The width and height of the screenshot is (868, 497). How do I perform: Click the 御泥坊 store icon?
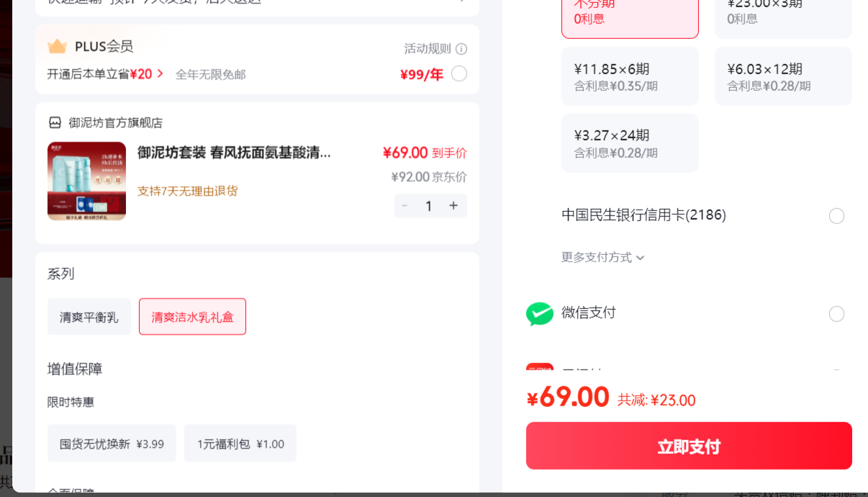55,122
